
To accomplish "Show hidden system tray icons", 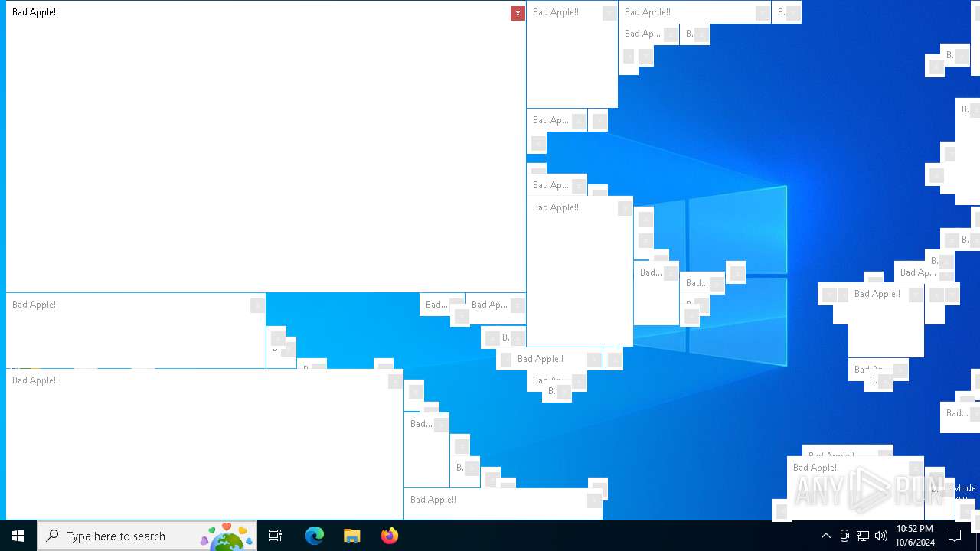I will point(825,536).
